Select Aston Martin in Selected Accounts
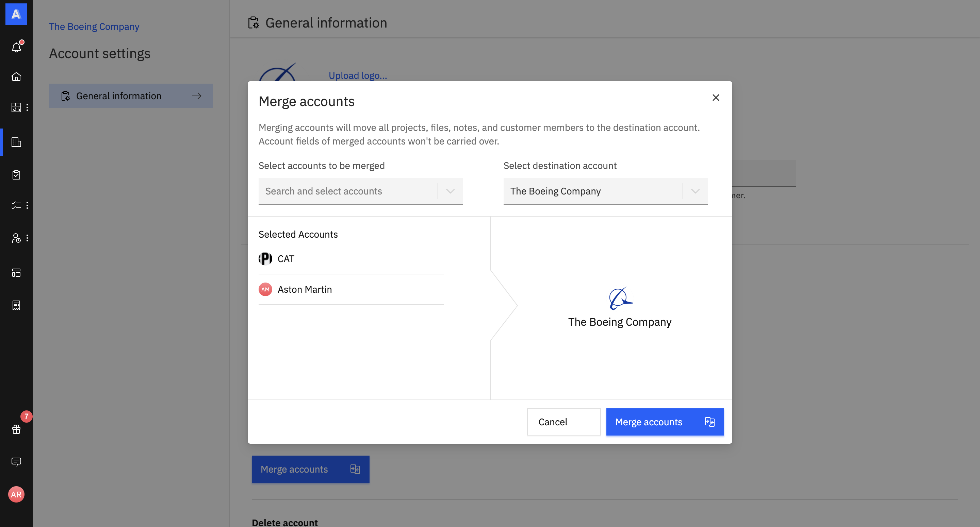 click(304, 289)
